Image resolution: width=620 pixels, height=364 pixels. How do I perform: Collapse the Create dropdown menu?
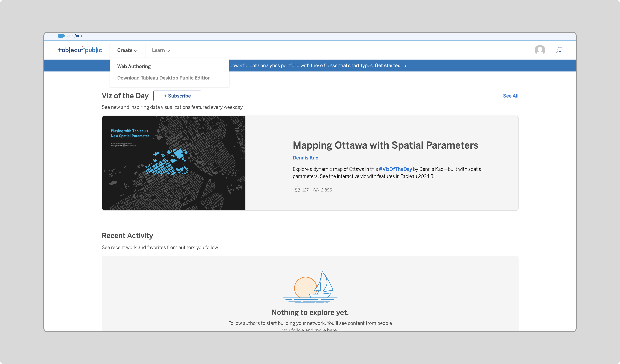click(x=127, y=50)
